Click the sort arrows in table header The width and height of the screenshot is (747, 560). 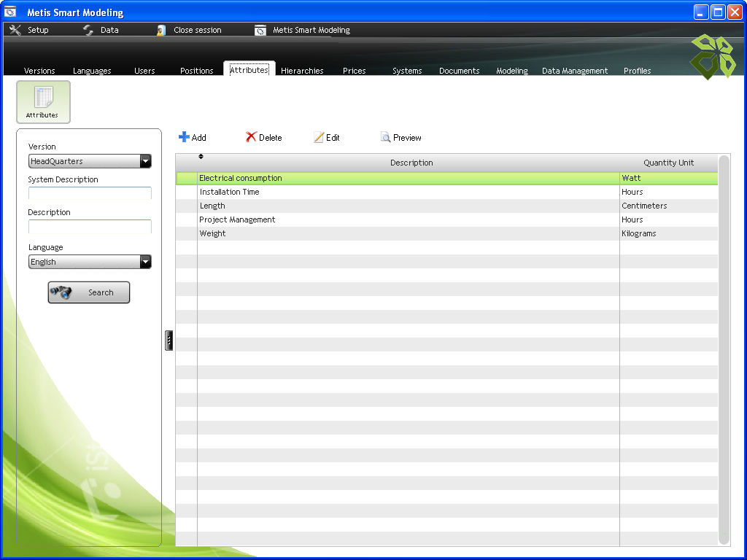click(201, 157)
